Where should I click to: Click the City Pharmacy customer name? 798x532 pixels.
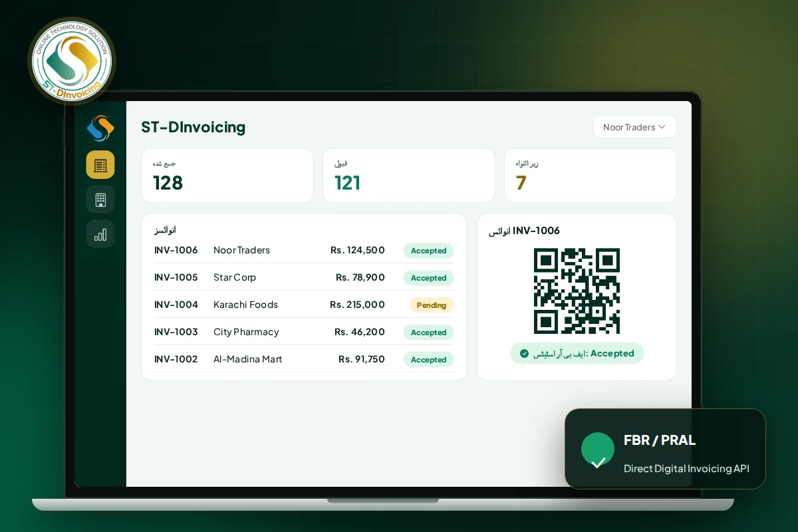[x=246, y=332]
